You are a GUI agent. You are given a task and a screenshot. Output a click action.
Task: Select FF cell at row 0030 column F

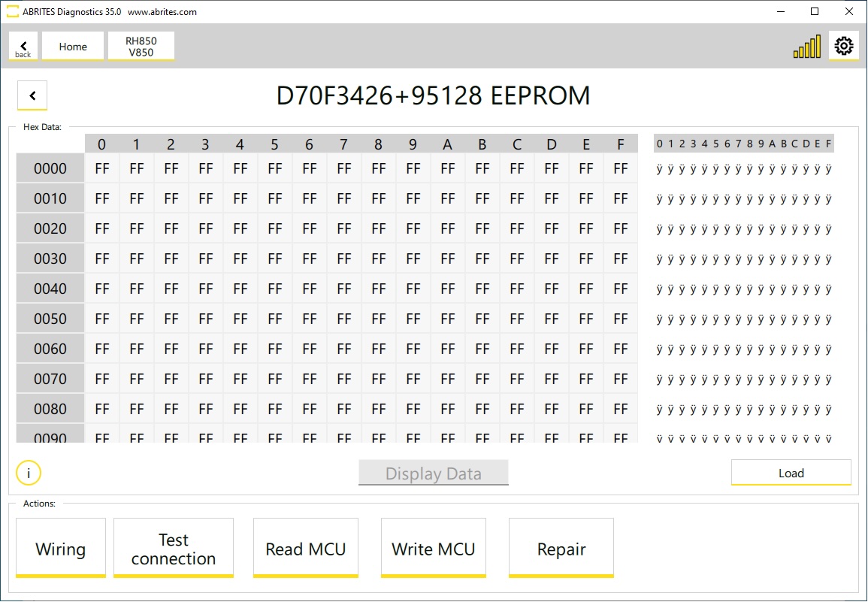click(x=621, y=258)
